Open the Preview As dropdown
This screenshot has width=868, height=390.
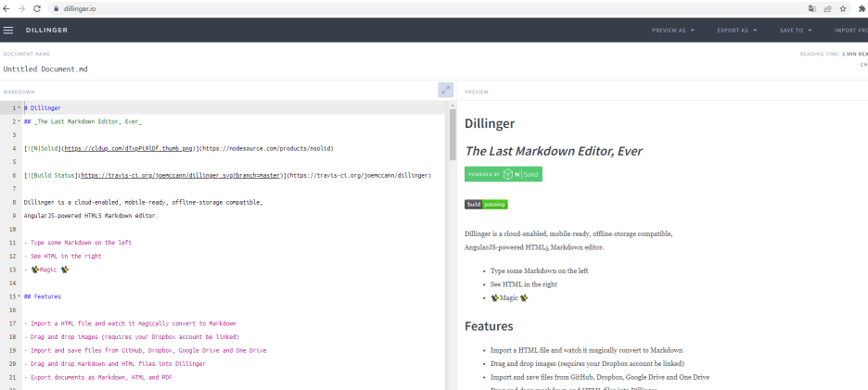click(672, 31)
